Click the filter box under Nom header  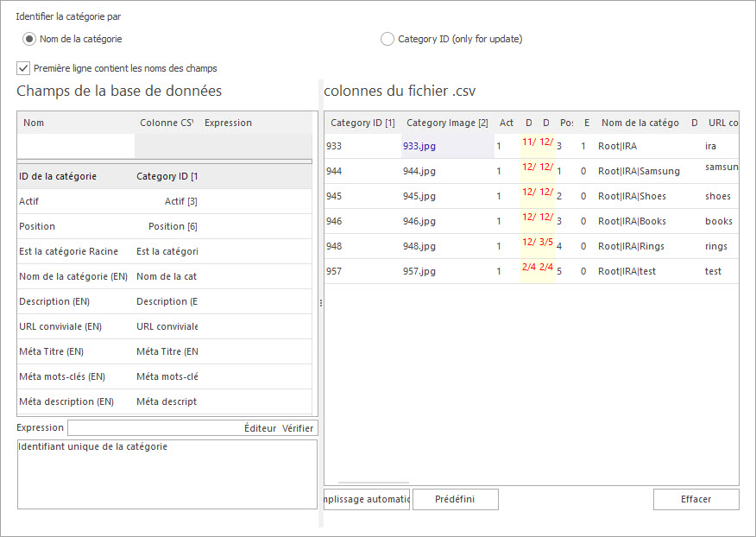coord(76,146)
